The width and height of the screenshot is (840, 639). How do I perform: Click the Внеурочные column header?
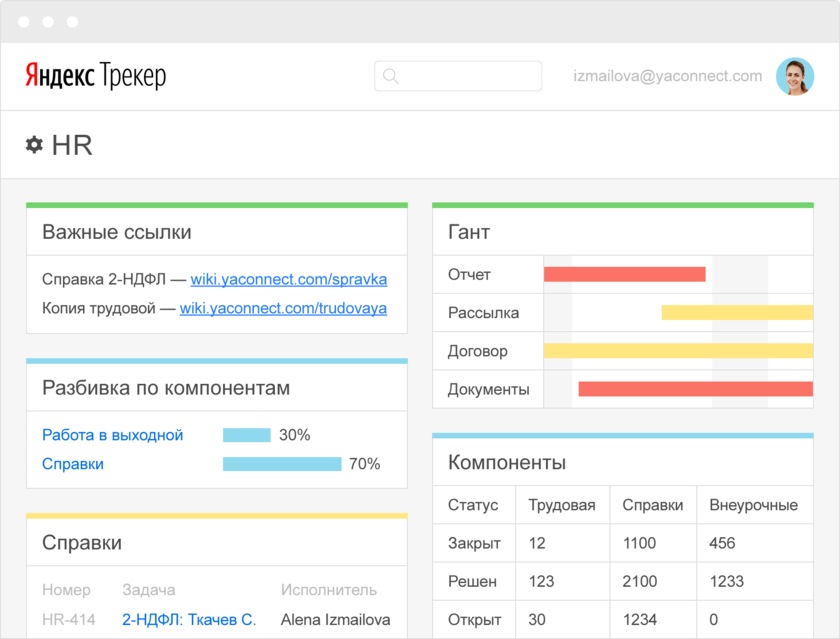tap(753, 505)
